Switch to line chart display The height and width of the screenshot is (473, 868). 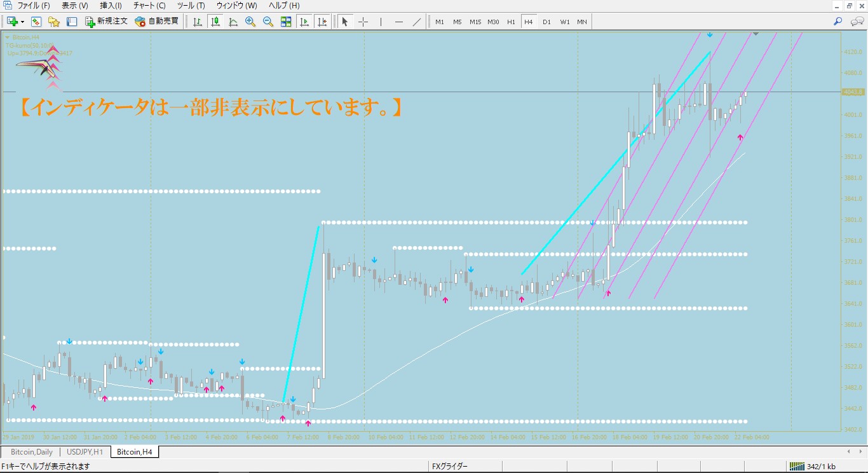233,22
